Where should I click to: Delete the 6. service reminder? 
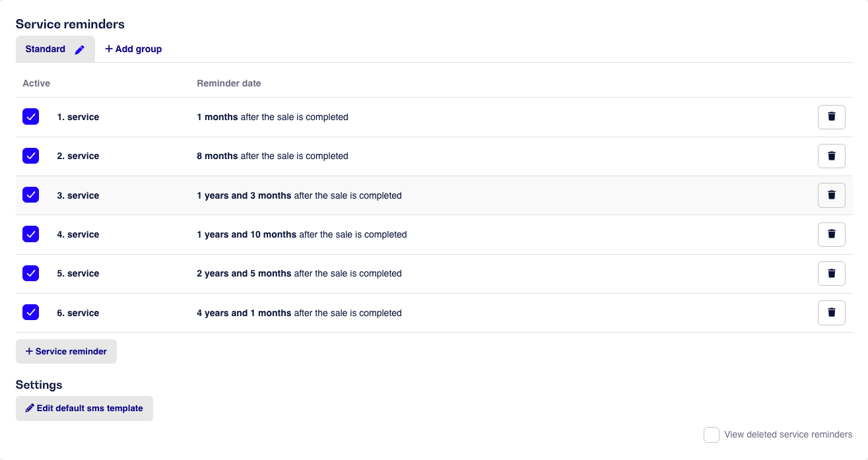[831, 313]
